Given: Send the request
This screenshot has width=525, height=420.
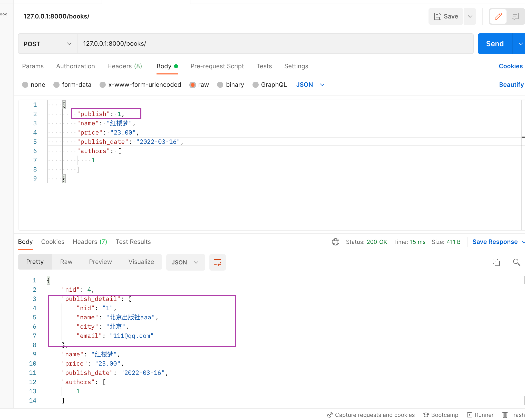Looking at the screenshot, I should [495, 44].
